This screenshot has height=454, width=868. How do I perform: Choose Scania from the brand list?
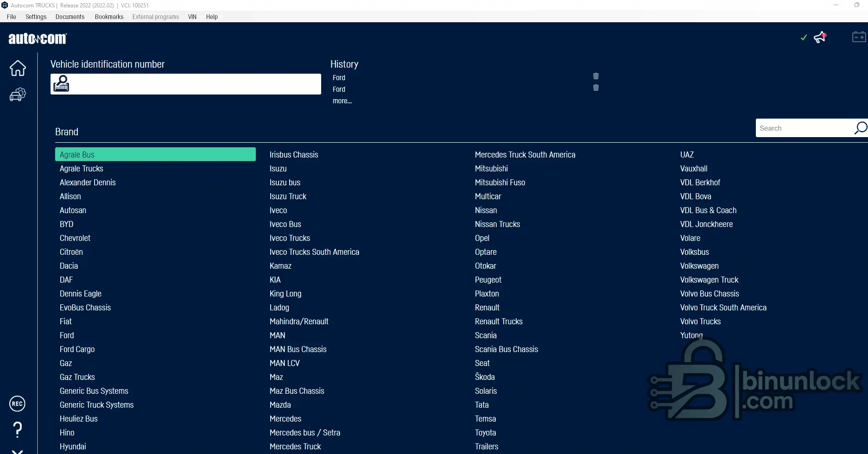click(x=486, y=335)
